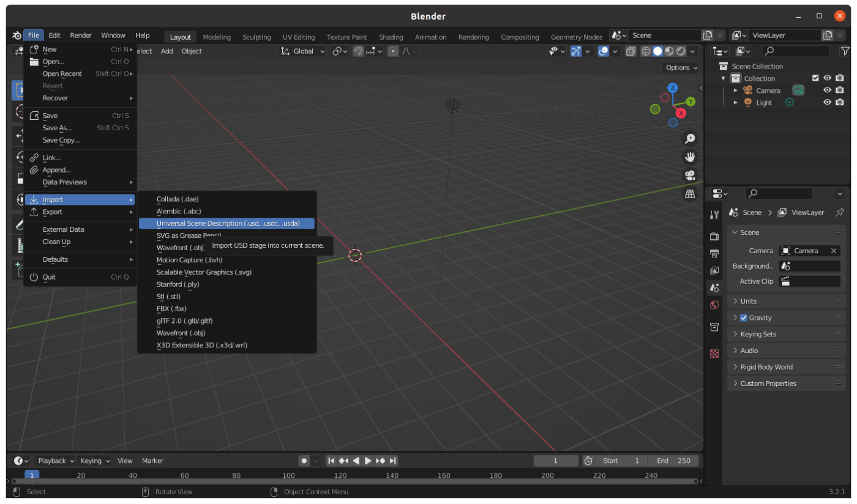Click the use preview range clock icon

pos(588,461)
